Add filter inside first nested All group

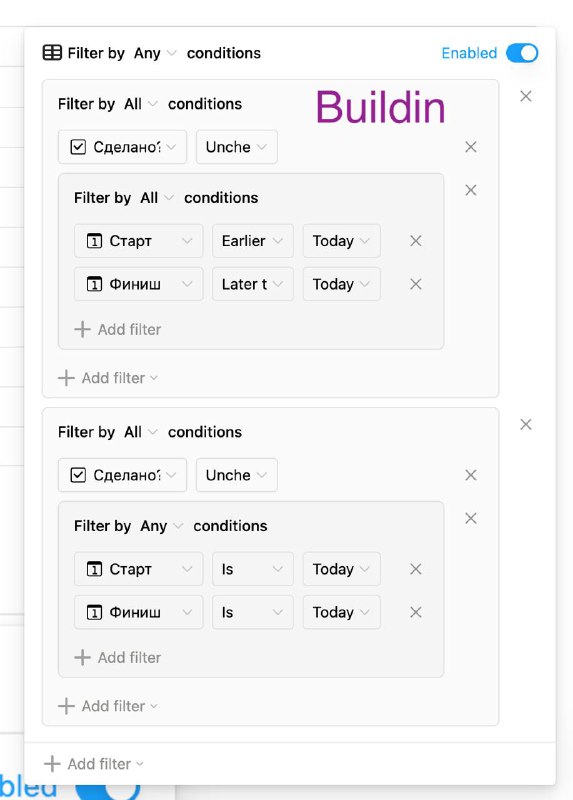click(x=118, y=330)
